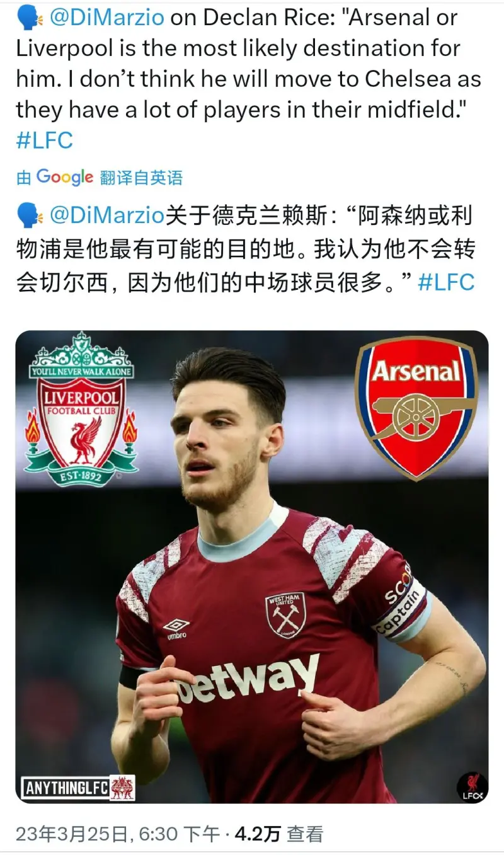The height and width of the screenshot is (855, 504).
Task: Tap #LFC hashtag in Chinese translation
Action: (446, 282)
